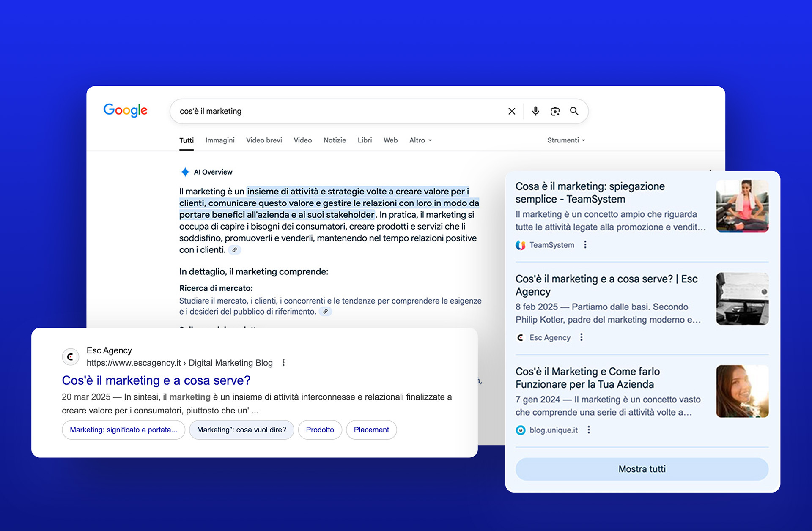Screen dimensions: 812x531
Task: Start voice search with the microphone icon
Action: (x=535, y=111)
